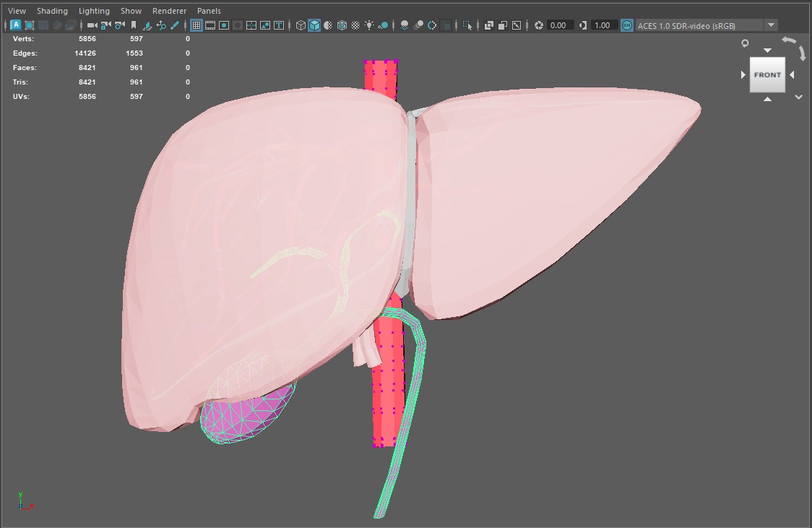Click the UVs label in stats
Viewport: 812px width, 528px height.
(x=21, y=97)
